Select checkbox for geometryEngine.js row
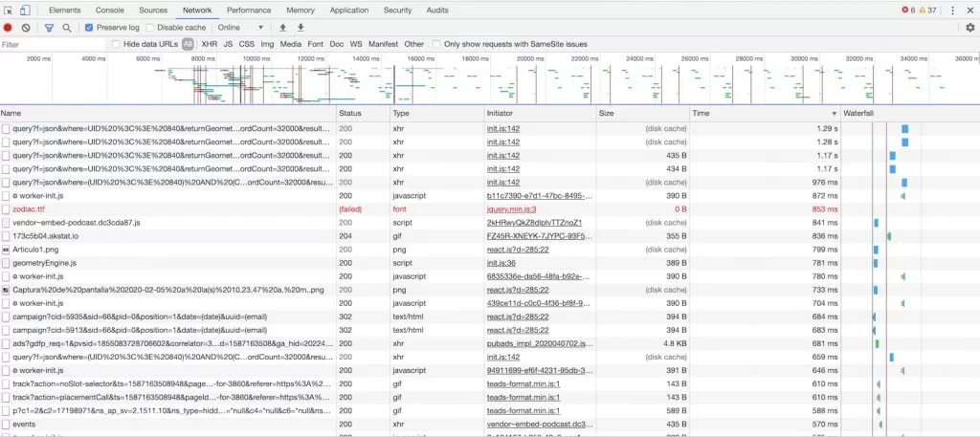Image resolution: width=980 pixels, height=437 pixels. 6,263
